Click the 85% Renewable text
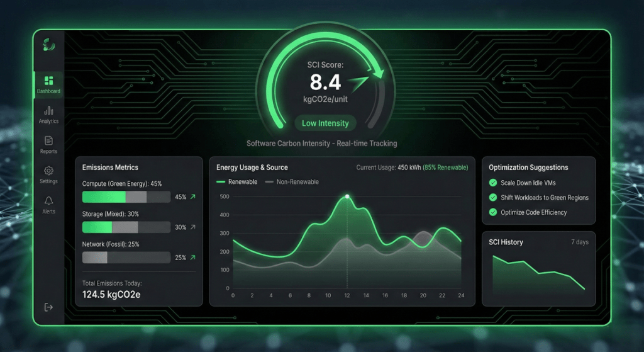This screenshot has width=644, height=352. click(445, 167)
